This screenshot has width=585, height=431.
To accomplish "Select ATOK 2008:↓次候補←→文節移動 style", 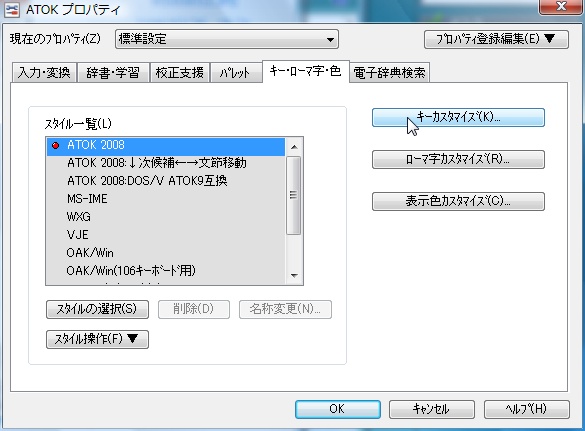I will pyautogui.click(x=166, y=163).
